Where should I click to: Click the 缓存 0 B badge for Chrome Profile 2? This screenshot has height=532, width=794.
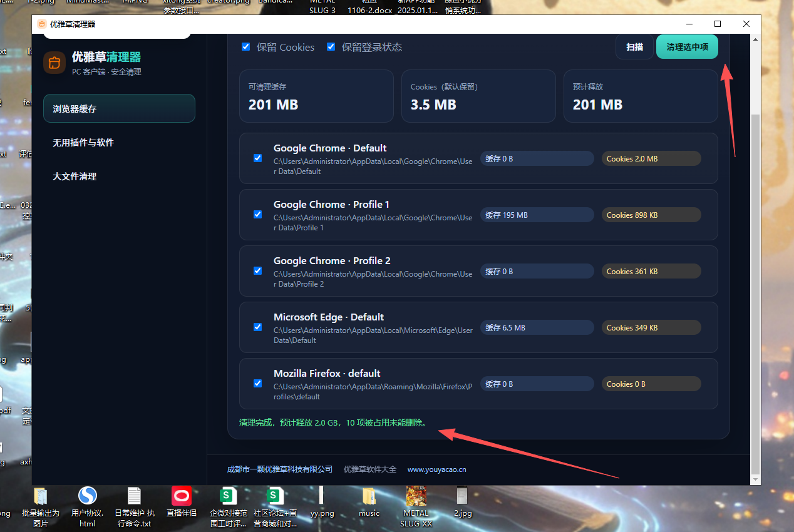pyautogui.click(x=537, y=271)
